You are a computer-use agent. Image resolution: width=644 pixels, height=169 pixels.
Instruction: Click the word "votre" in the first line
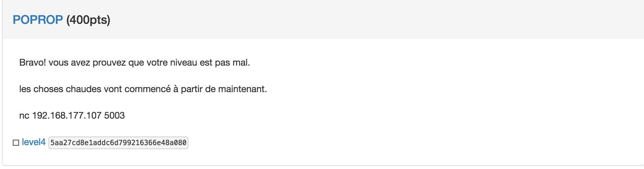tap(157, 63)
